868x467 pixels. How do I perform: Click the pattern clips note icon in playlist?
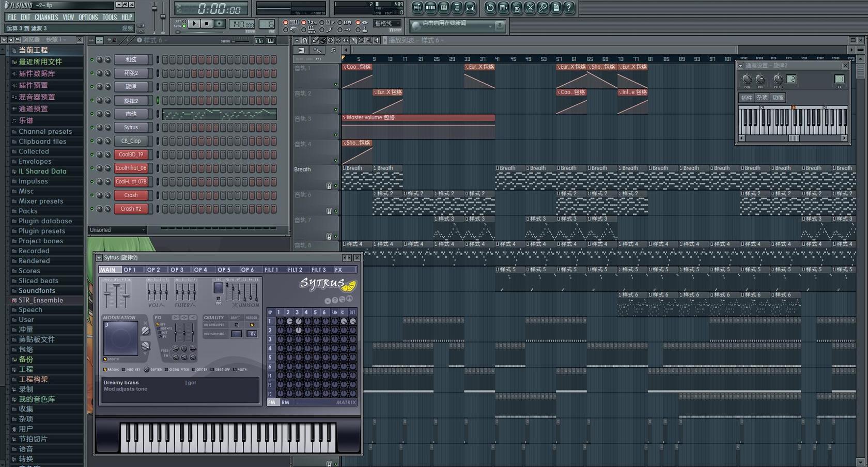click(x=333, y=50)
